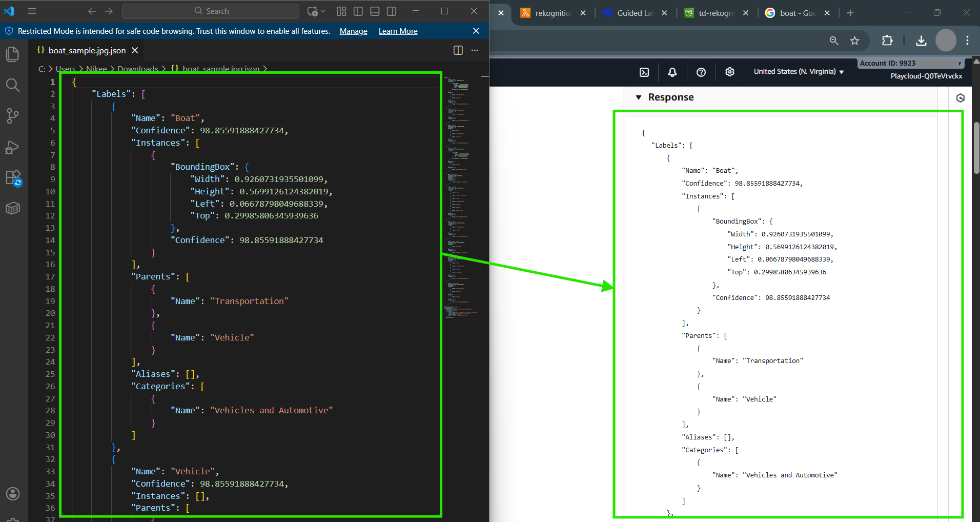Image resolution: width=980 pixels, height=522 pixels.
Task: Open the Extensions view
Action: pos(13,178)
